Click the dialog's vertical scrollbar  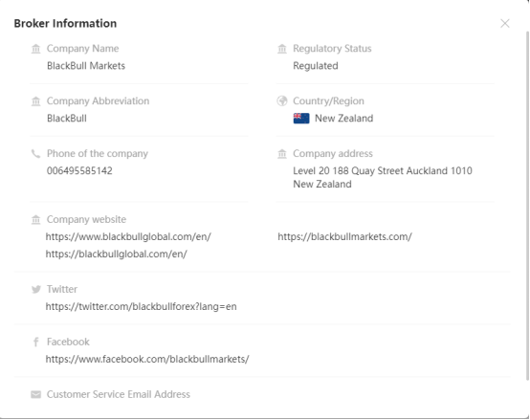point(528,206)
